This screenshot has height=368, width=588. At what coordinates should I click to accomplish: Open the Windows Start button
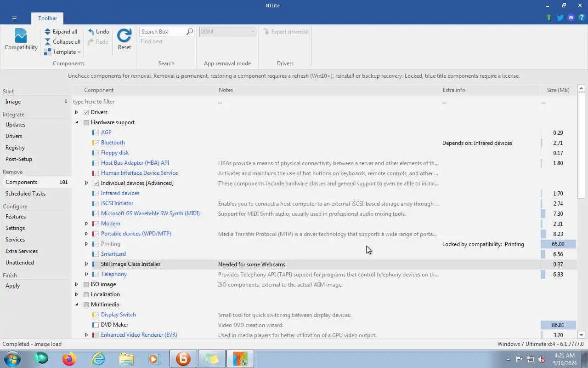coord(12,359)
